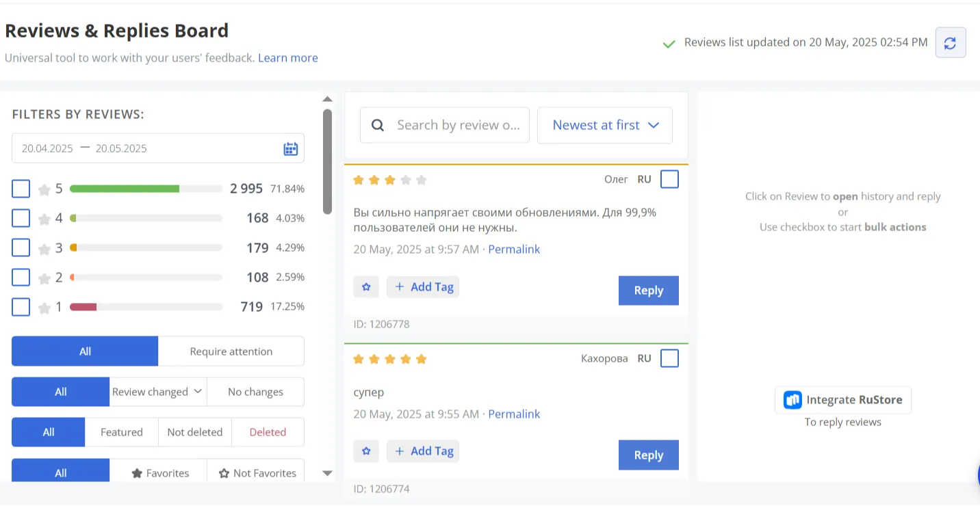Image resolution: width=980 pixels, height=508 pixels.
Task: Click the 2 995 five-star count
Action: (246, 189)
